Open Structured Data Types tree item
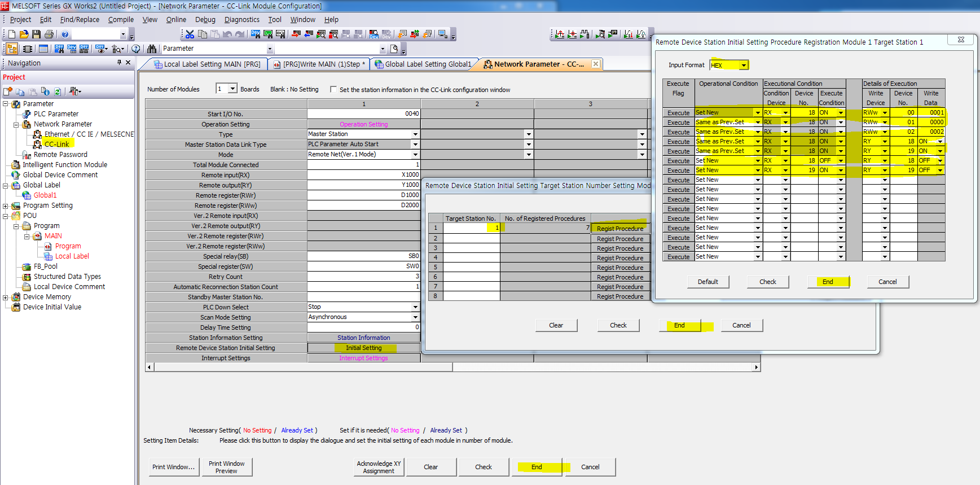This screenshot has width=980, height=485. [x=67, y=277]
